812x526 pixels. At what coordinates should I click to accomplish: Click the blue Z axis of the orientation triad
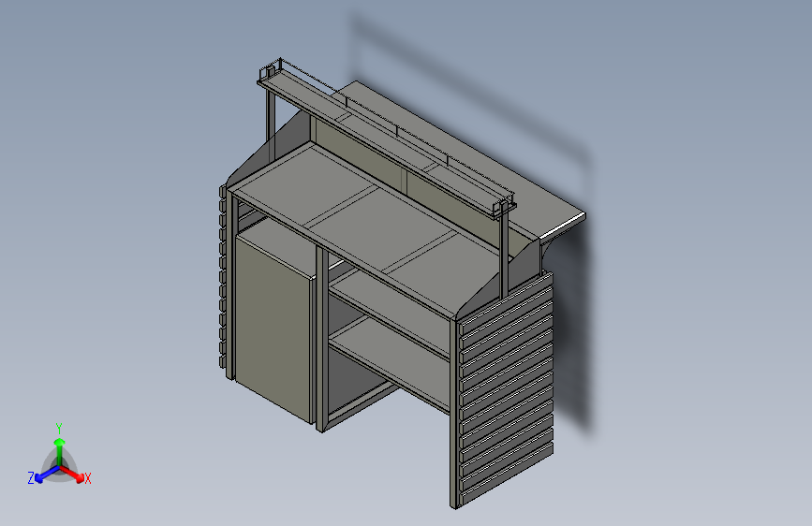point(47,474)
